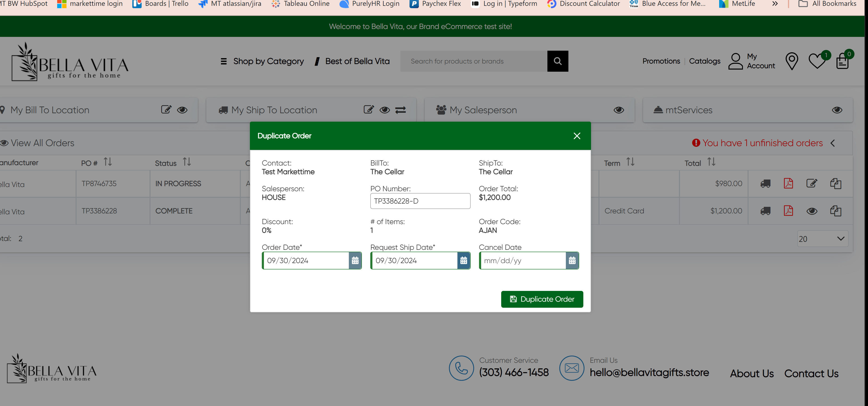Open the Promotions link
Screen dimensions: 868x406
[661, 61]
